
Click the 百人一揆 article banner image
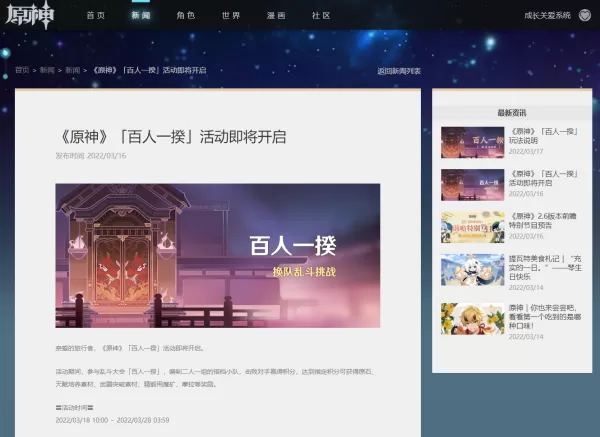click(218, 256)
